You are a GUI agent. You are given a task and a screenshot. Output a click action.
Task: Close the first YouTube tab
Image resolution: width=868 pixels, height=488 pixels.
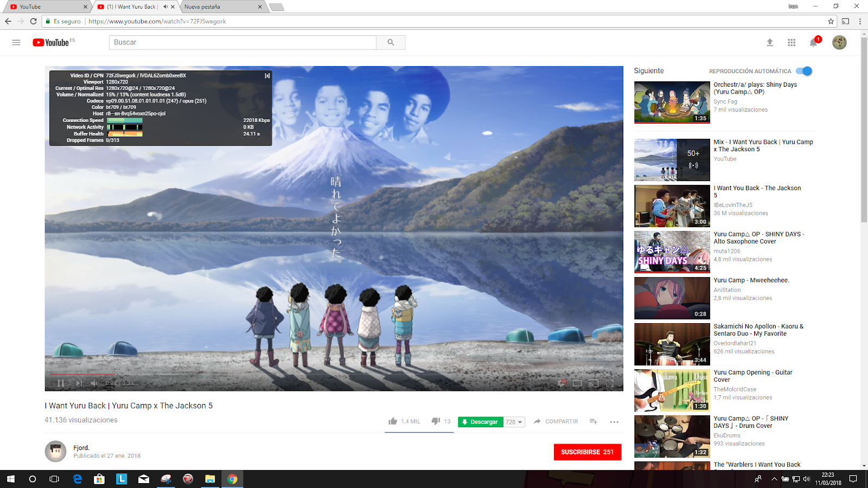click(85, 7)
